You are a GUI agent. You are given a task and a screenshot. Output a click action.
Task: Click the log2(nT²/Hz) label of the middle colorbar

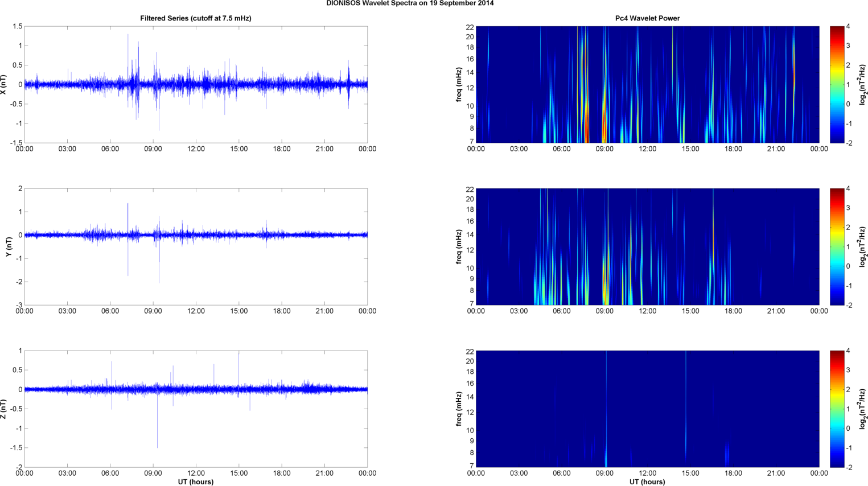(863, 246)
